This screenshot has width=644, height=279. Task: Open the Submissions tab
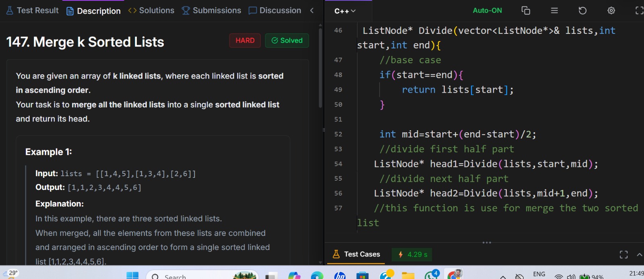click(x=211, y=10)
